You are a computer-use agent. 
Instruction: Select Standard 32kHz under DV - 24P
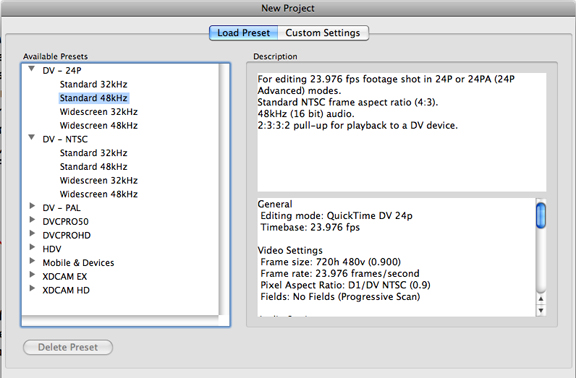tap(94, 84)
